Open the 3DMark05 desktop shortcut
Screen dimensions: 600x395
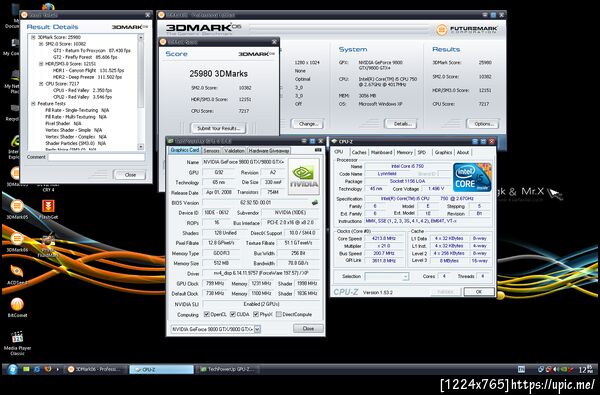[16, 210]
